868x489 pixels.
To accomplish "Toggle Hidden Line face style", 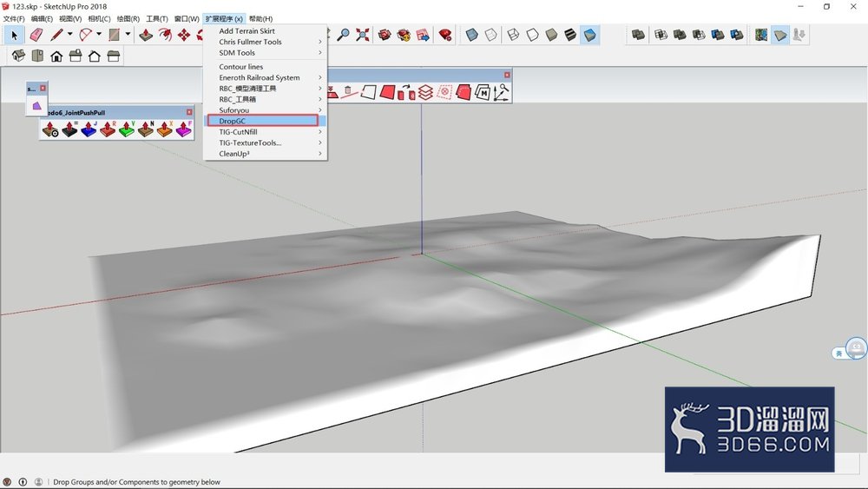I will click(533, 35).
